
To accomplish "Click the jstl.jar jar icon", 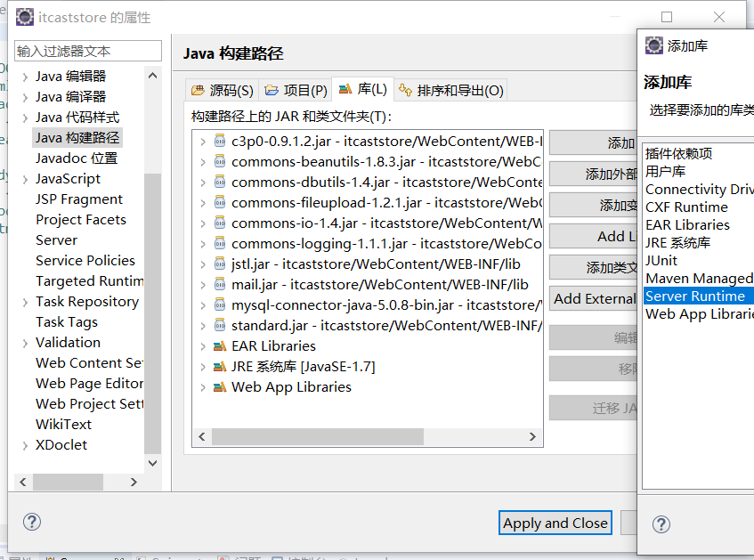I will (220, 264).
